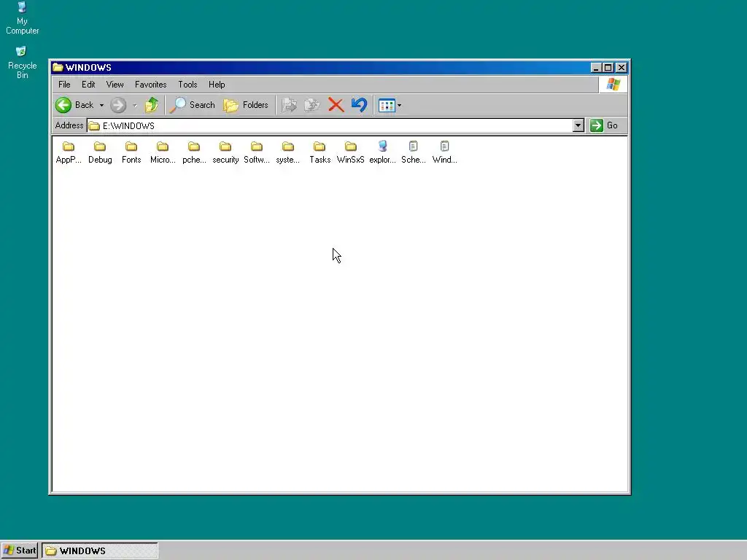Screen dimensions: 747x560
Task: Select the WinSxS folder
Action: coord(351,152)
